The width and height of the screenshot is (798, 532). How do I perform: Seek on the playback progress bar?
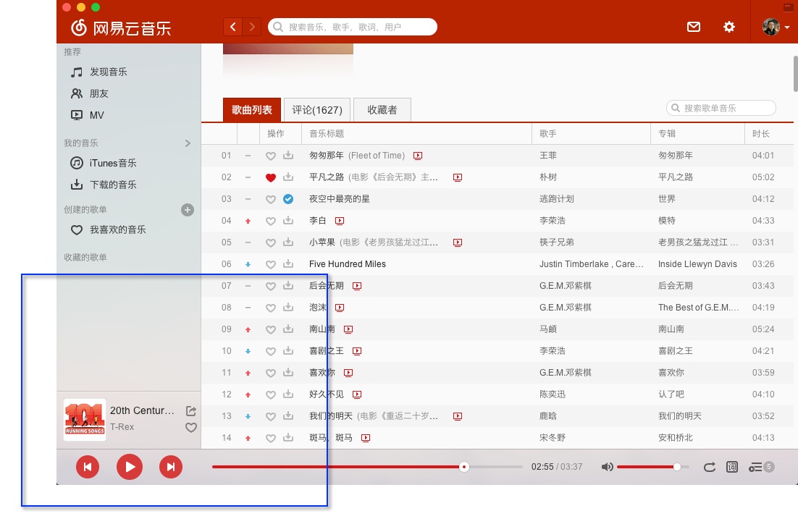367,467
